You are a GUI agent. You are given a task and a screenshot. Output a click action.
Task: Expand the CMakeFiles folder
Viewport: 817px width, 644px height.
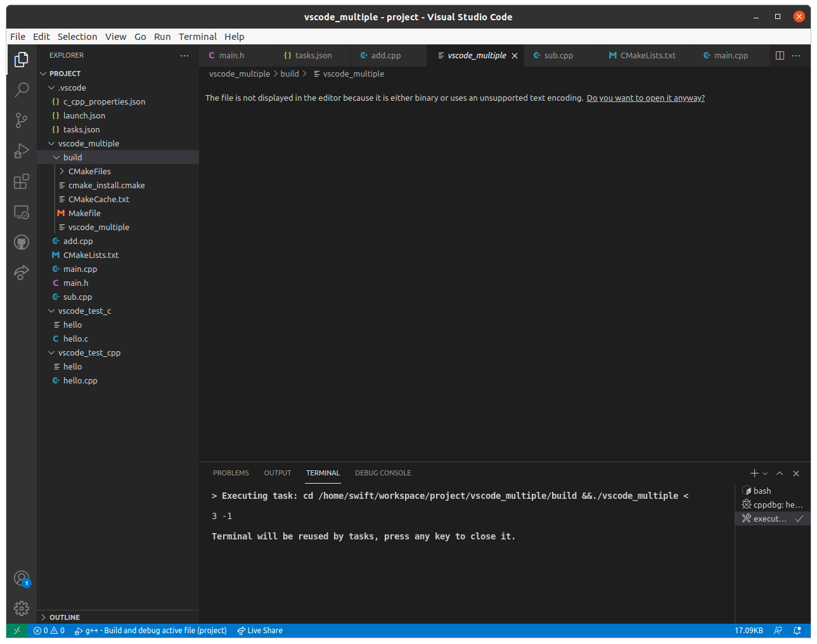pyautogui.click(x=118, y=171)
